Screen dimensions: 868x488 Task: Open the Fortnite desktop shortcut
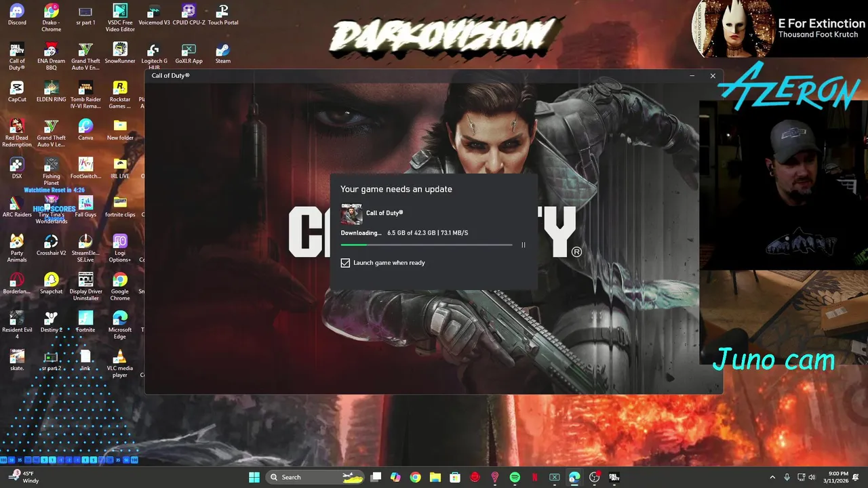pyautogui.click(x=85, y=323)
